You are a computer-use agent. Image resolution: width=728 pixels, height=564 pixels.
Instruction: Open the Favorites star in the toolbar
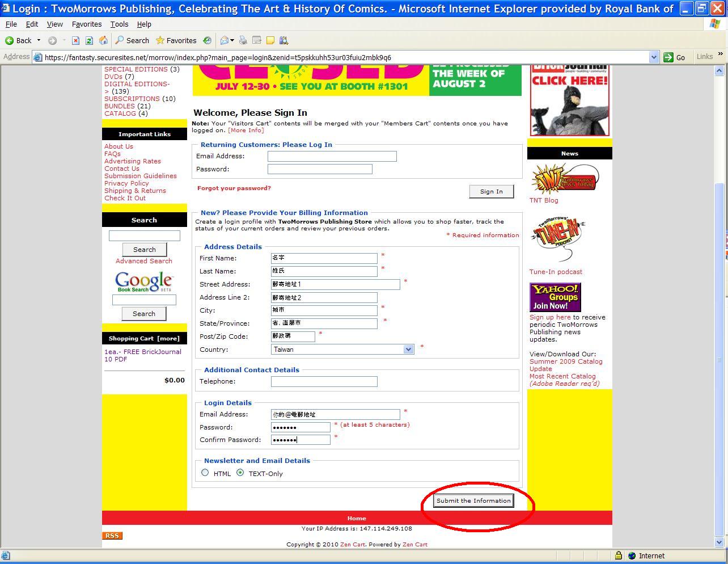[160, 40]
